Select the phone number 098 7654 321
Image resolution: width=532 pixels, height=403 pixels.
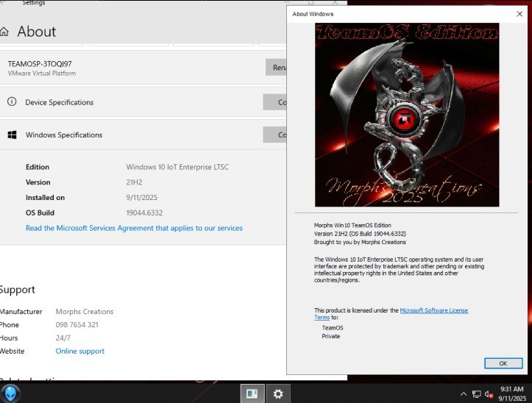[77, 324]
